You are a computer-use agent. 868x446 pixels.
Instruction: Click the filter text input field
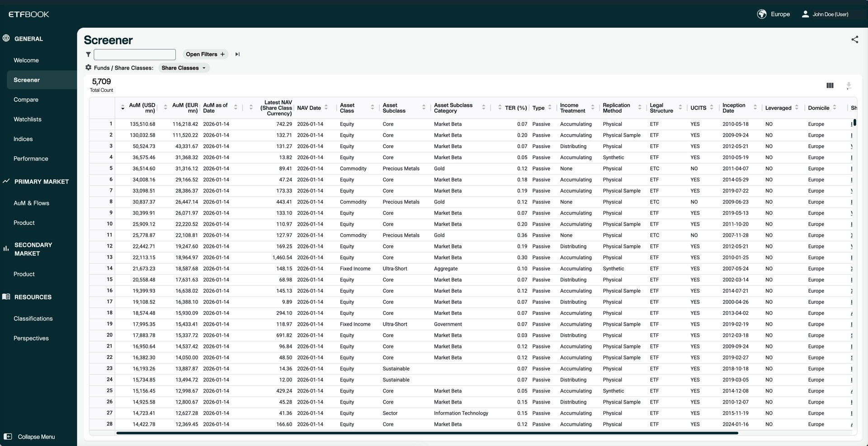tap(135, 54)
